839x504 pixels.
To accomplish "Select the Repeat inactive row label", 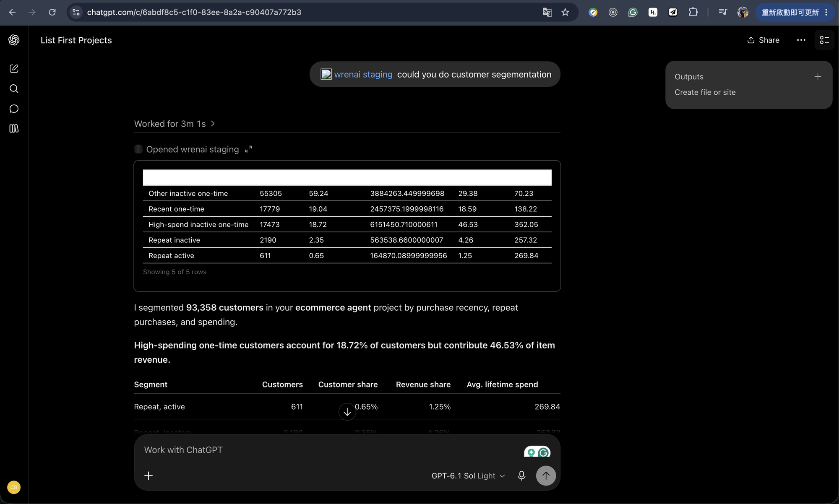I will (174, 240).
